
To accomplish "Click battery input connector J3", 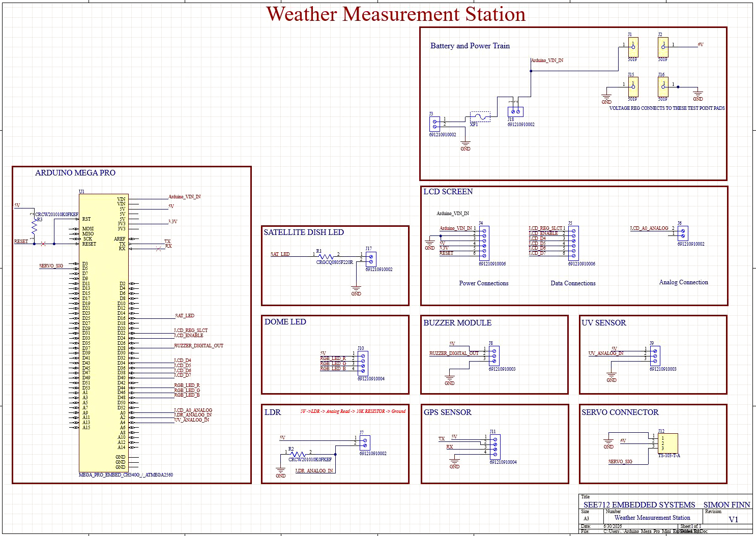I will 434,124.
